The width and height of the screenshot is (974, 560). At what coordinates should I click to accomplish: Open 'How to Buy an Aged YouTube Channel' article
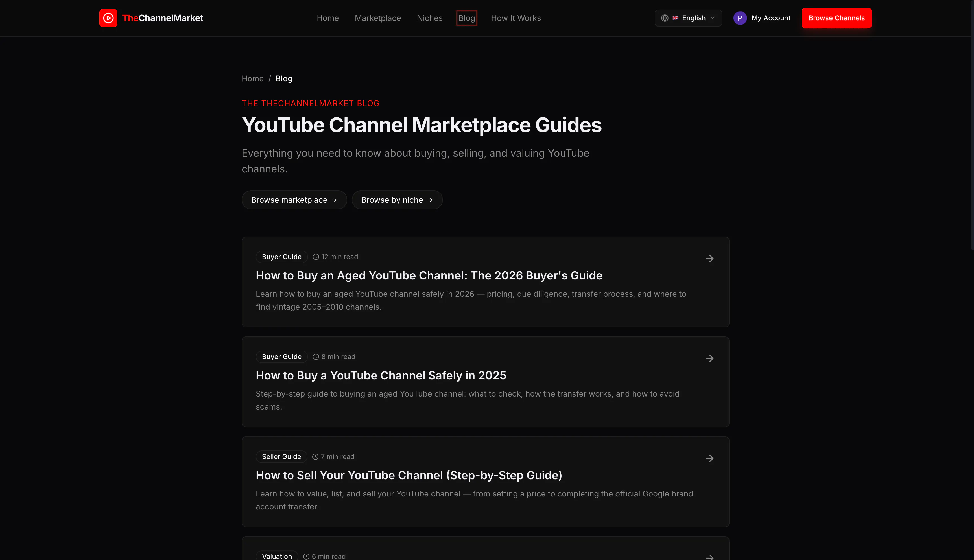429,275
